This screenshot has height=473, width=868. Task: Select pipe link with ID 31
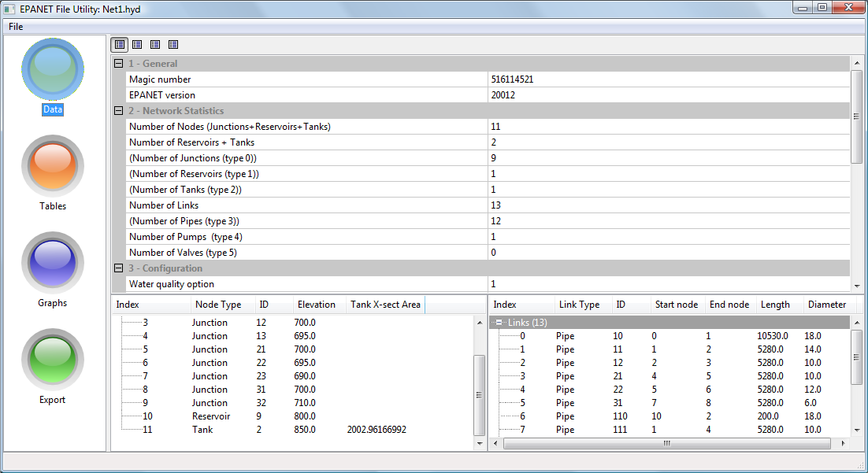(x=670, y=403)
